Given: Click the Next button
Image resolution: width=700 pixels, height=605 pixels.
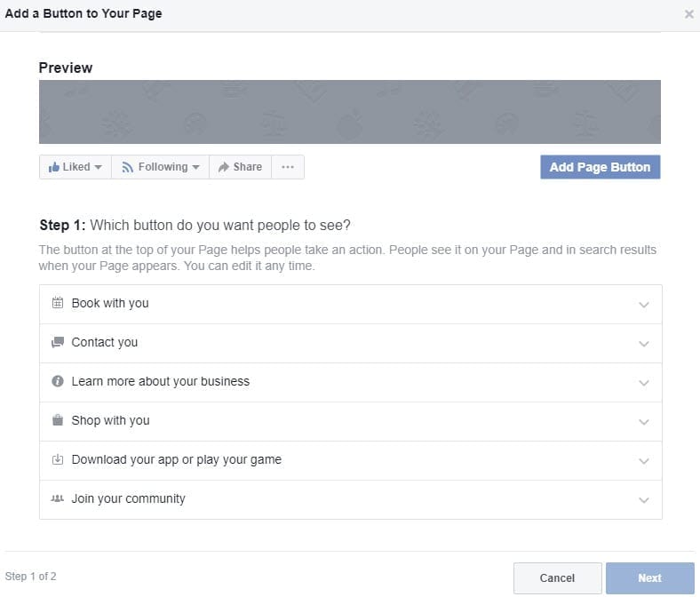Looking at the screenshot, I should click(x=649, y=578).
